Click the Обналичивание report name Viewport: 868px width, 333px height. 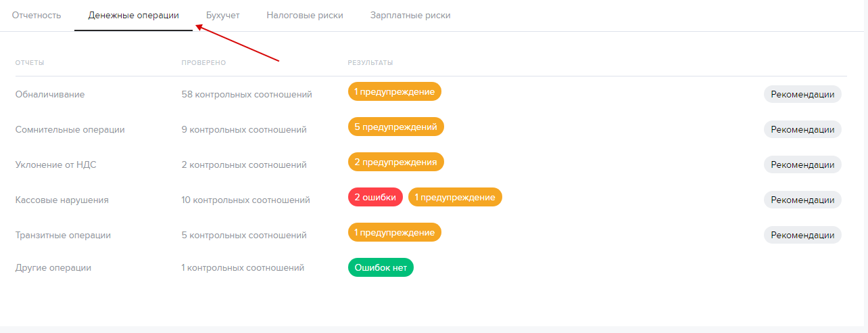click(50, 94)
